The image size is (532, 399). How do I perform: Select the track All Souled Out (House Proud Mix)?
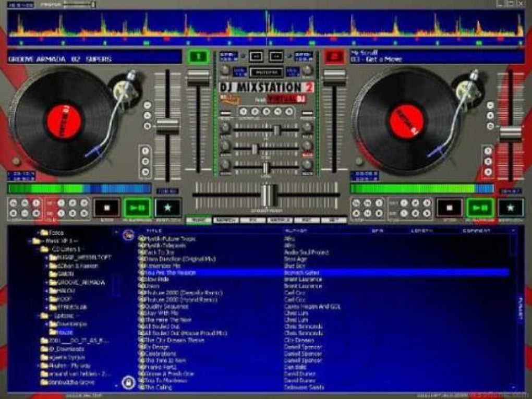[186, 333]
